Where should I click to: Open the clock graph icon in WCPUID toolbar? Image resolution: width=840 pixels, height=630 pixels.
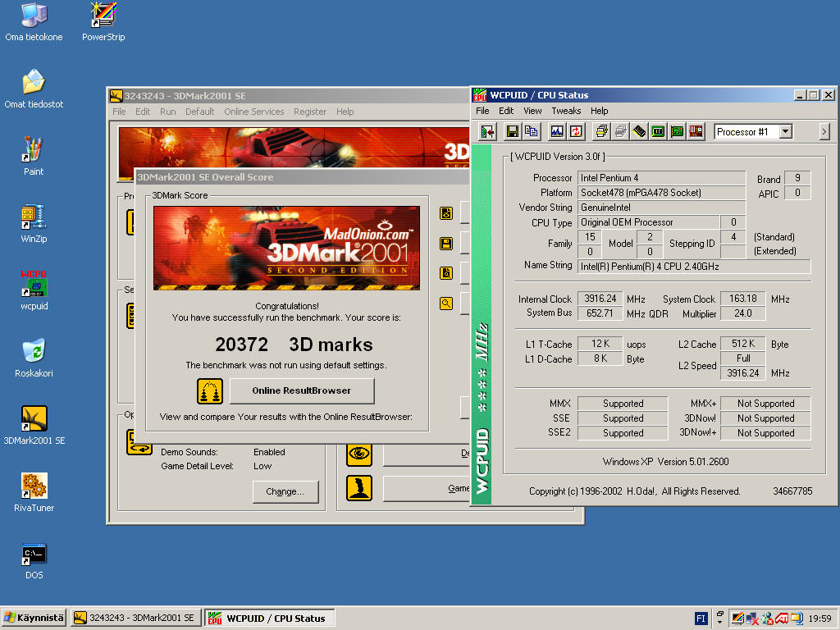[x=557, y=131]
